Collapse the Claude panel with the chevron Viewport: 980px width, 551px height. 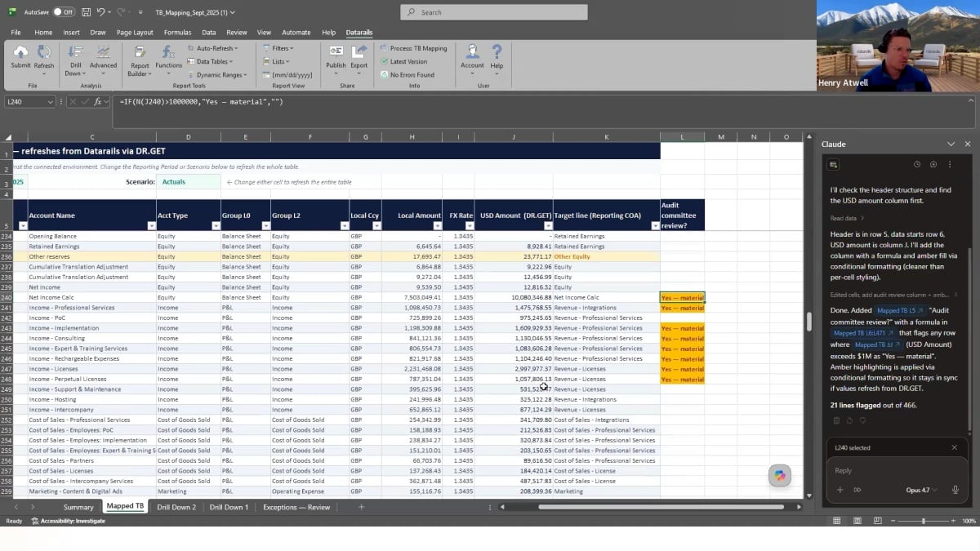pos(951,144)
